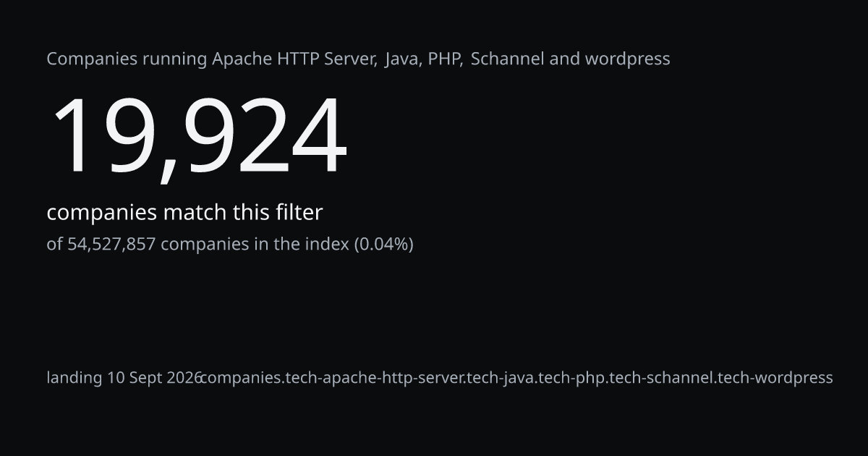Select the word 'Java' in the heading

[402, 59]
